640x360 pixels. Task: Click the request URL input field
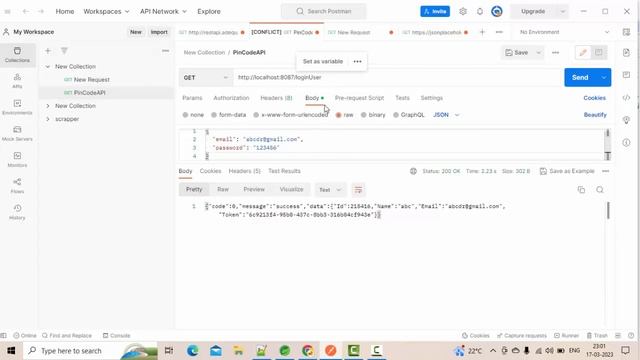[398, 78]
